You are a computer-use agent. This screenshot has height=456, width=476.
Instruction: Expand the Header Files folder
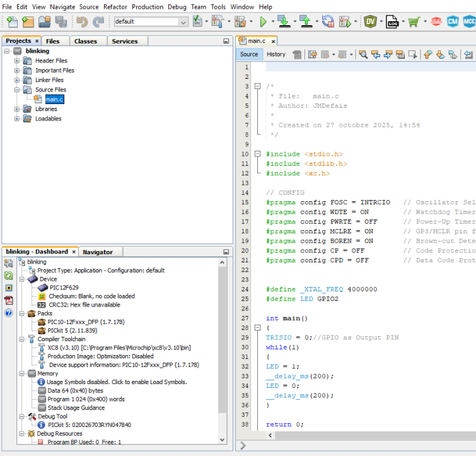tap(17, 61)
